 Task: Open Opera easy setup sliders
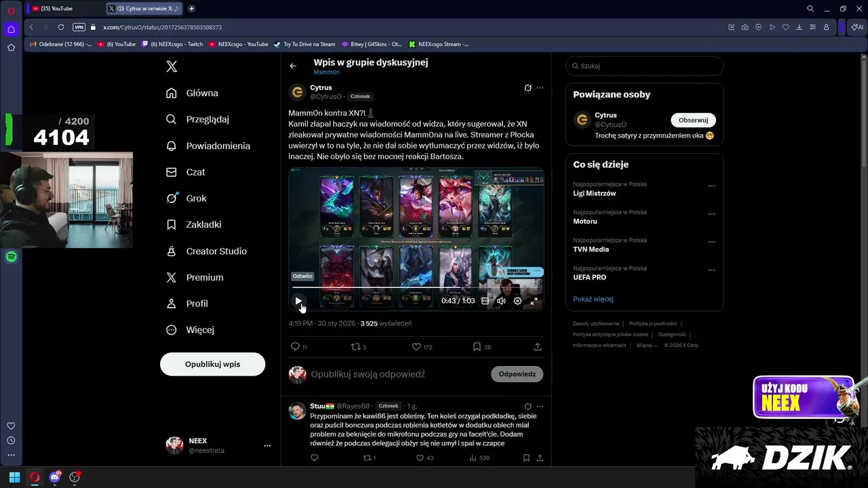(812, 27)
